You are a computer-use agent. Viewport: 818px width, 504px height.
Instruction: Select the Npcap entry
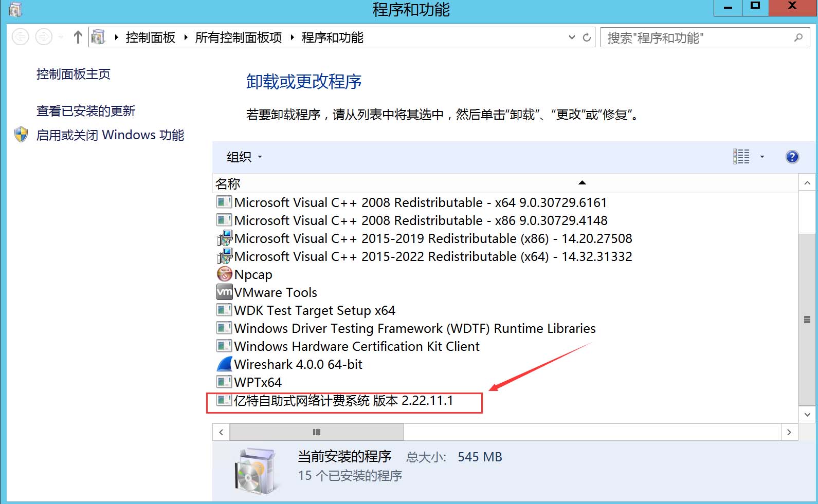[x=245, y=274]
